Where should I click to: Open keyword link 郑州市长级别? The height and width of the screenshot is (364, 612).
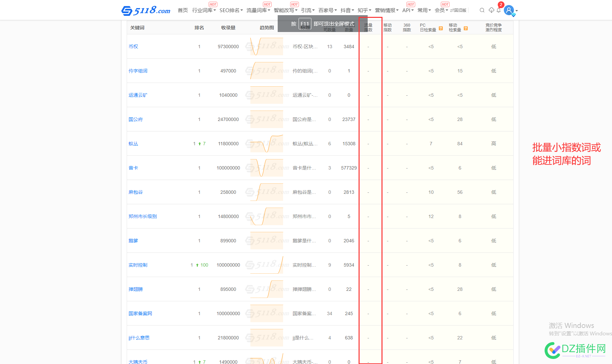(143, 216)
